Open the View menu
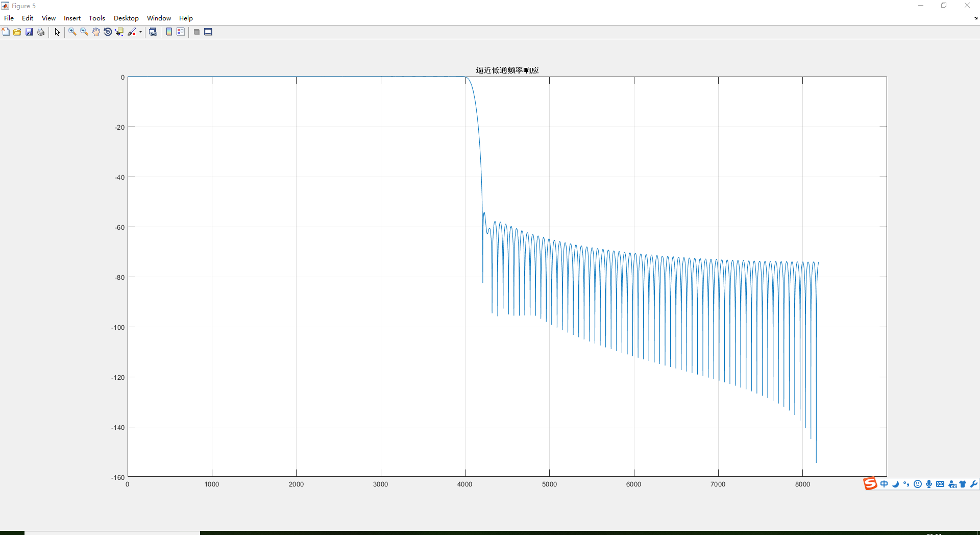980x535 pixels. click(x=48, y=18)
